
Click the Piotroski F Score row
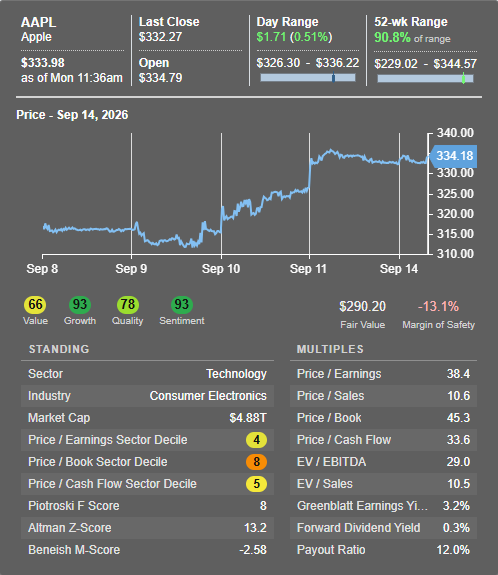[147, 506]
